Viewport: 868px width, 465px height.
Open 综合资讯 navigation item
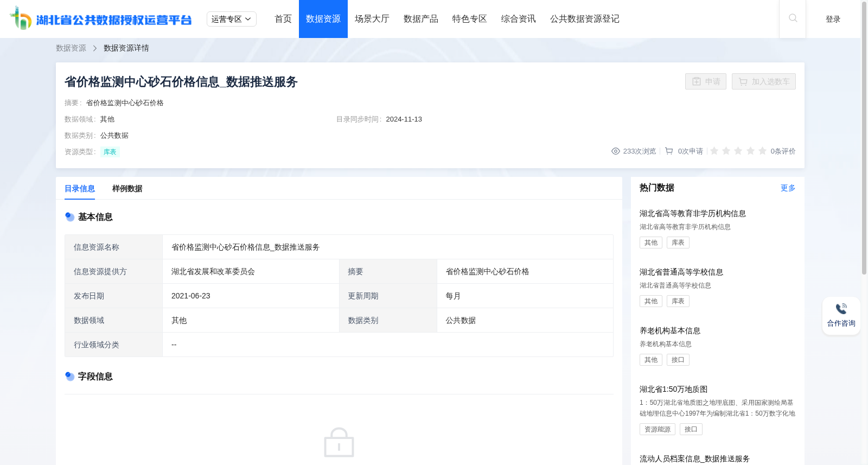(x=519, y=19)
